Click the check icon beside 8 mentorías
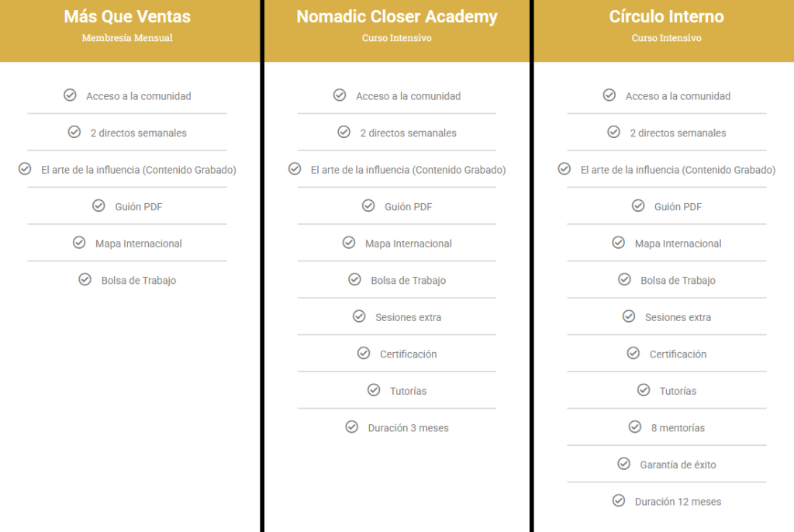This screenshot has height=532, width=794. pyautogui.click(x=634, y=427)
